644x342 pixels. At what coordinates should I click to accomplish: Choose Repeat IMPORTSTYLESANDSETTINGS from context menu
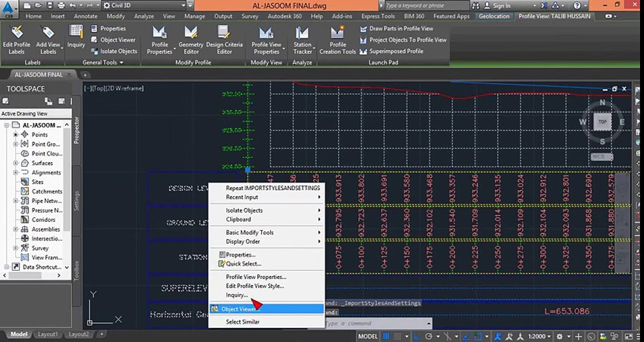273,188
